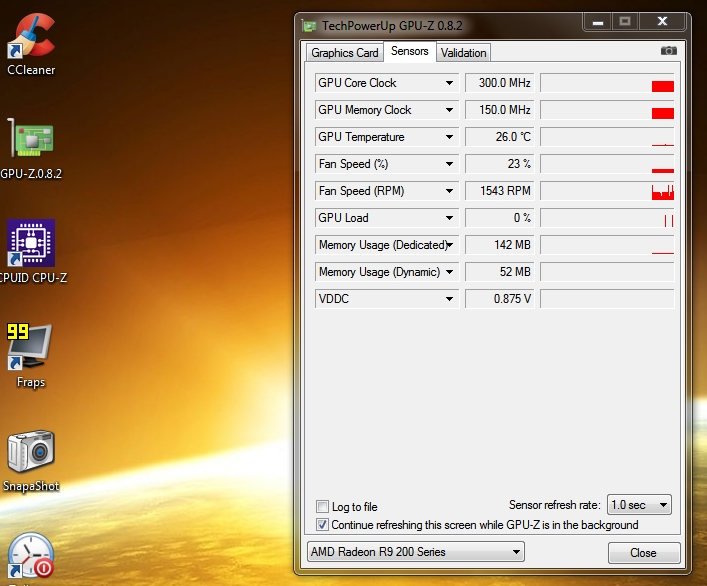The height and width of the screenshot is (586, 707).
Task: Launch the GPU-Z.0.8.2 desktop icon
Action: (x=31, y=149)
